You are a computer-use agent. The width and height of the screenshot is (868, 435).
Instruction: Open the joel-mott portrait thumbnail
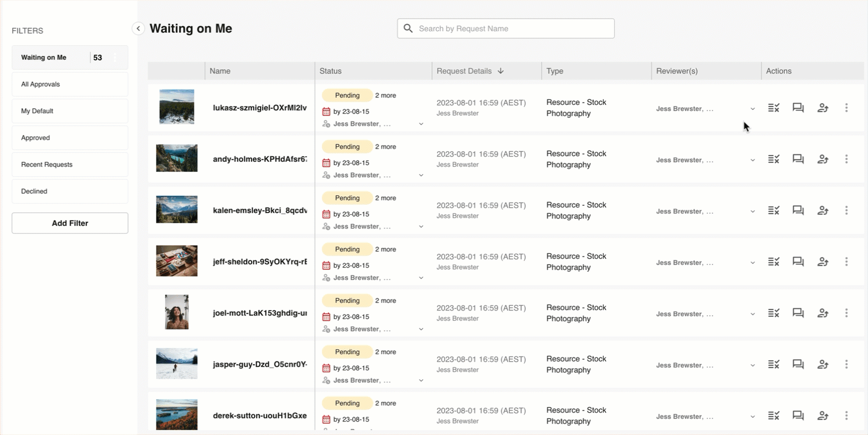point(176,312)
